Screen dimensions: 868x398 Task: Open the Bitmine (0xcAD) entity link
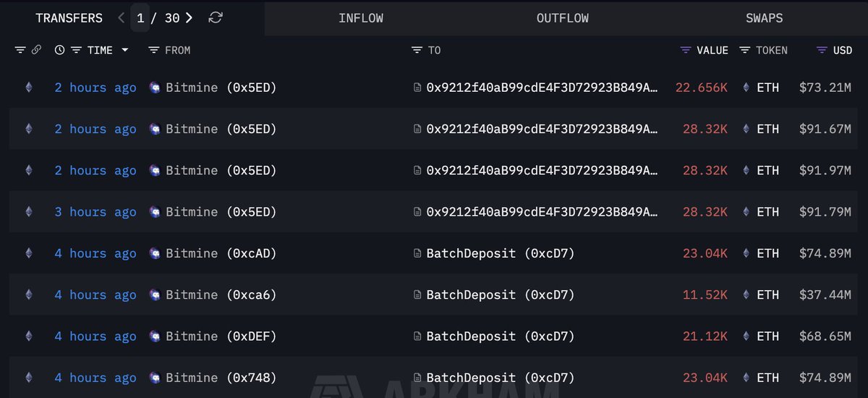(221, 253)
